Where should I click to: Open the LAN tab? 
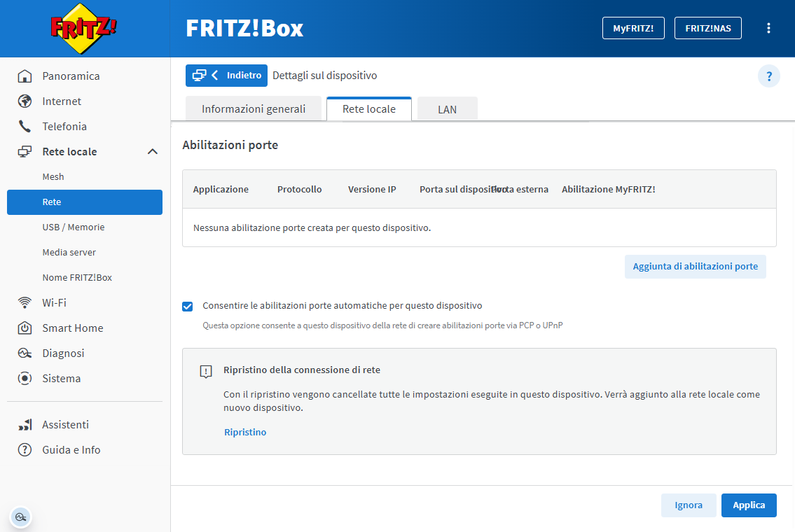pos(447,109)
